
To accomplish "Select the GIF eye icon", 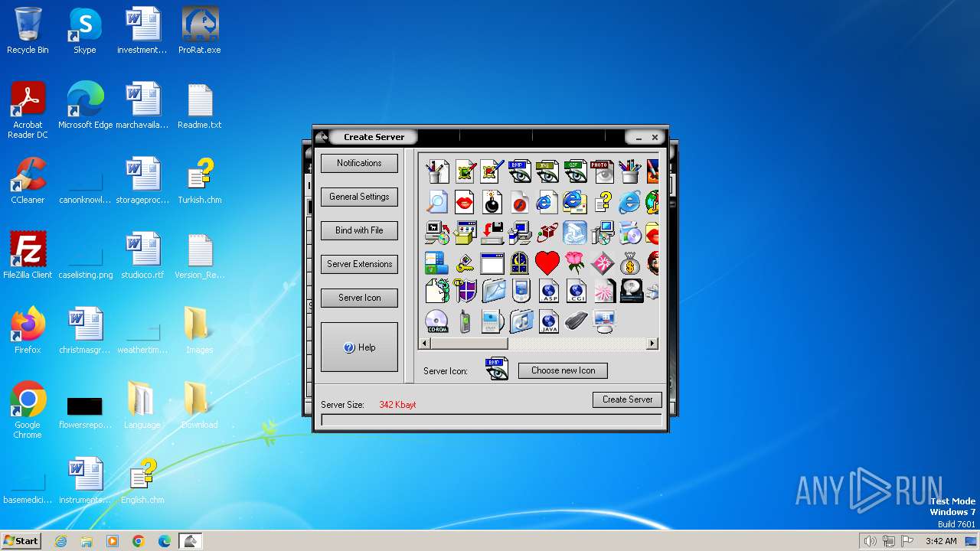I will tap(575, 171).
